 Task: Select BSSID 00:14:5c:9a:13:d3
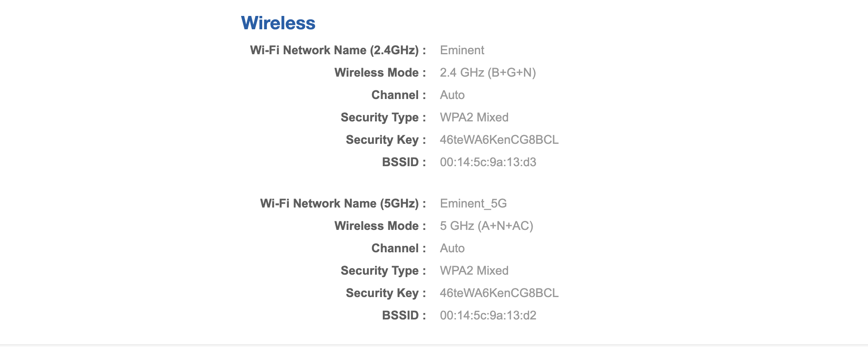(x=488, y=162)
